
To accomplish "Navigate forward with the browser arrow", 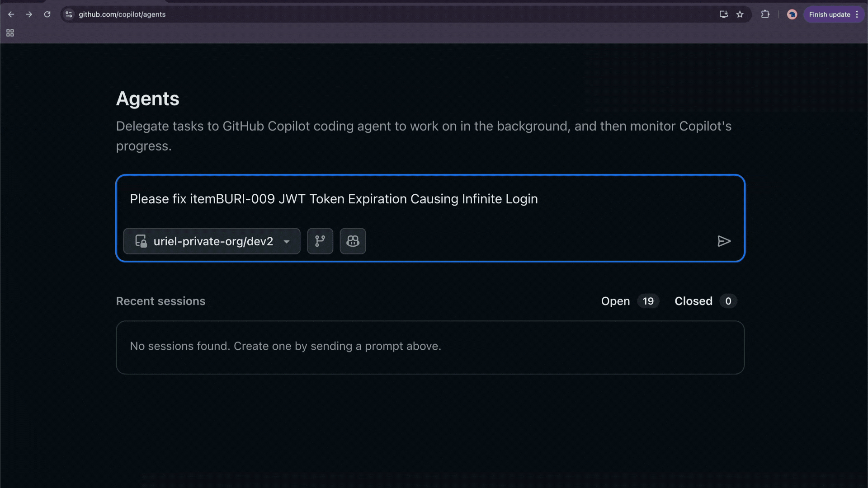I will click(29, 14).
